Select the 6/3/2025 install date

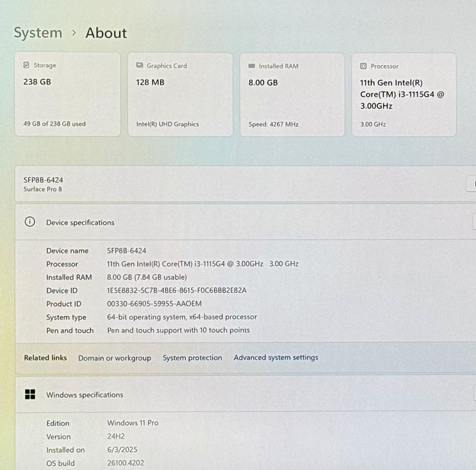point(122,450)
